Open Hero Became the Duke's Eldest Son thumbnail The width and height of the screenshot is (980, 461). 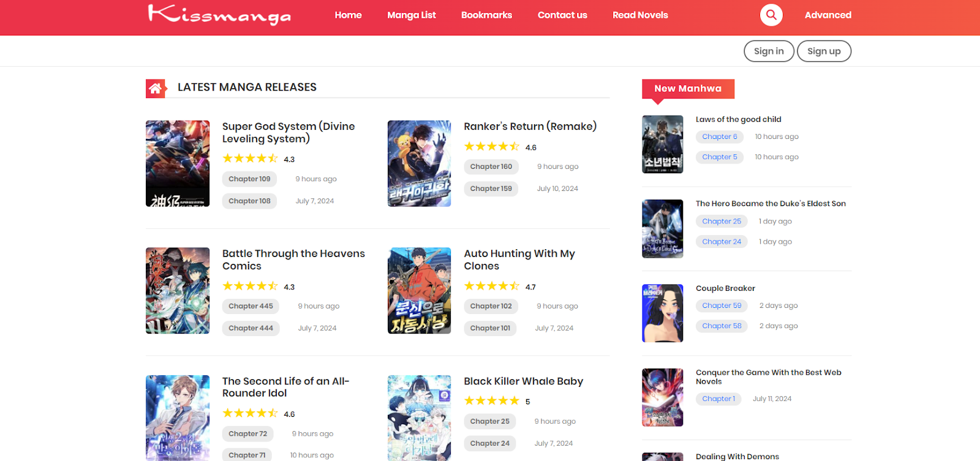663,229
